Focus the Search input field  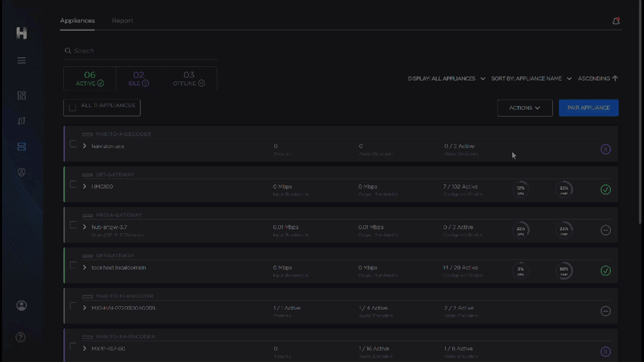[x=141, y=51]
